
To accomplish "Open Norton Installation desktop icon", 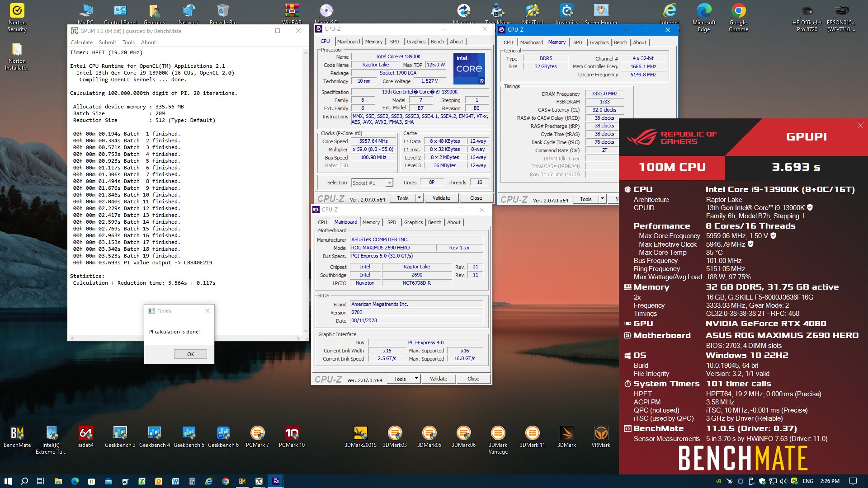I will coord(17,56).
